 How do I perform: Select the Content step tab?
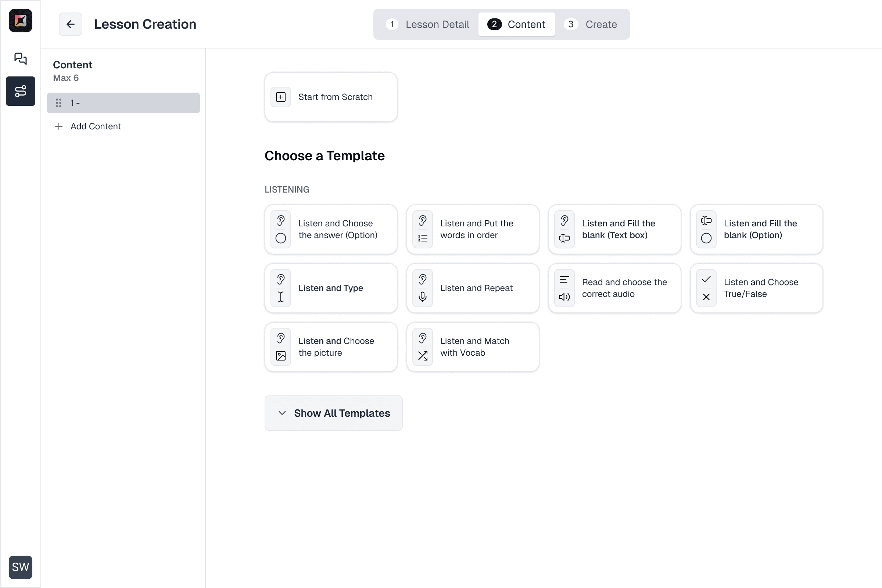516,24
